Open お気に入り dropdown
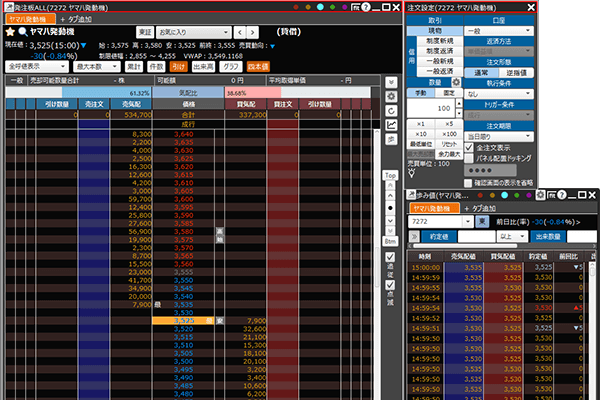 tap(194, 32)
